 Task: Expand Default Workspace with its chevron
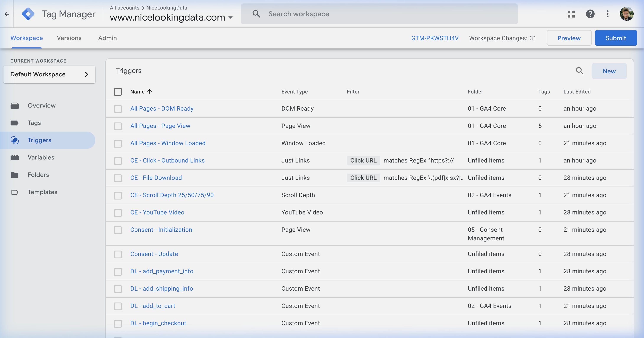[87, 74]
